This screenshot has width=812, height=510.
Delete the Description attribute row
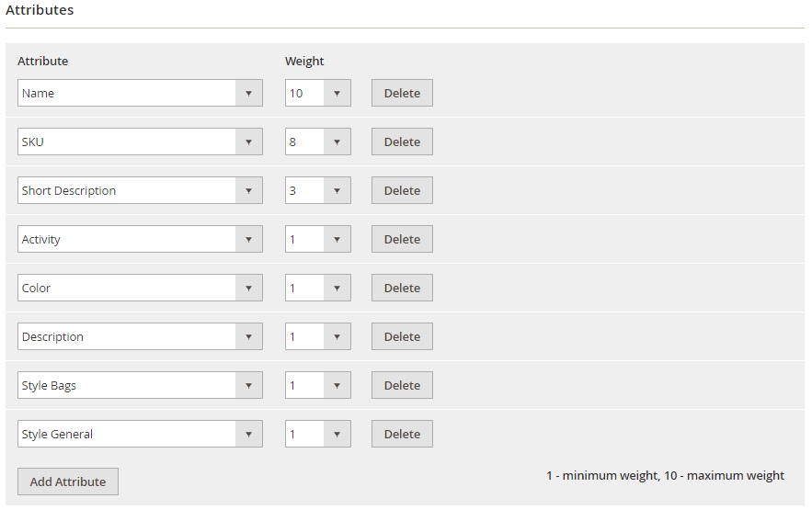pos(402,336)
